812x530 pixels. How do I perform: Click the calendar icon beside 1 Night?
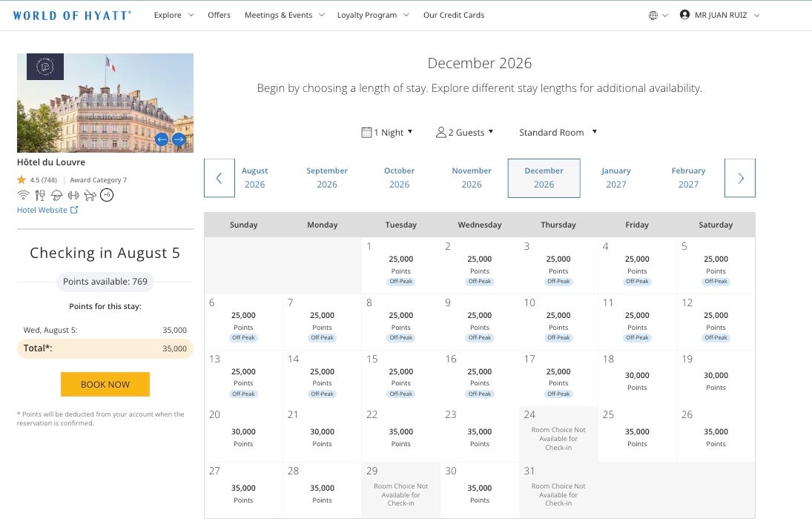tap(366, 131)
